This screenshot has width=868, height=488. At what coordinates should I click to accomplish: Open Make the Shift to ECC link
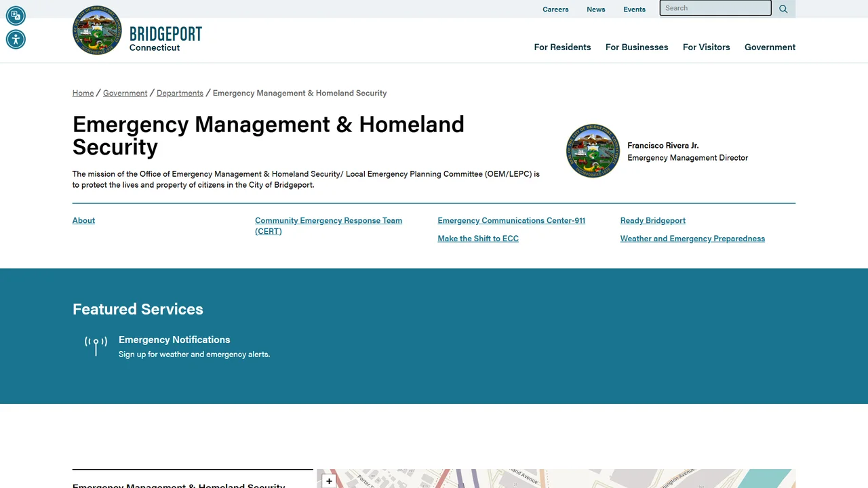pyautogui.click(x=478, y=239)
